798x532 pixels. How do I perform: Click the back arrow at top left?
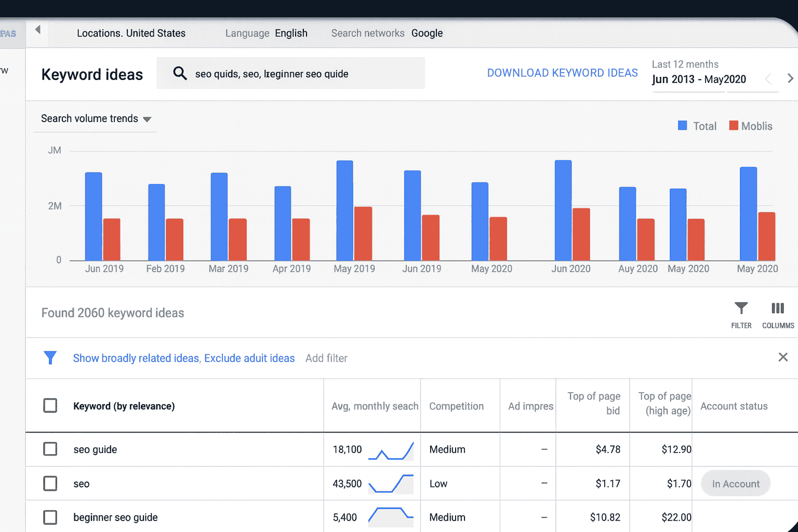tap(37, 30)
